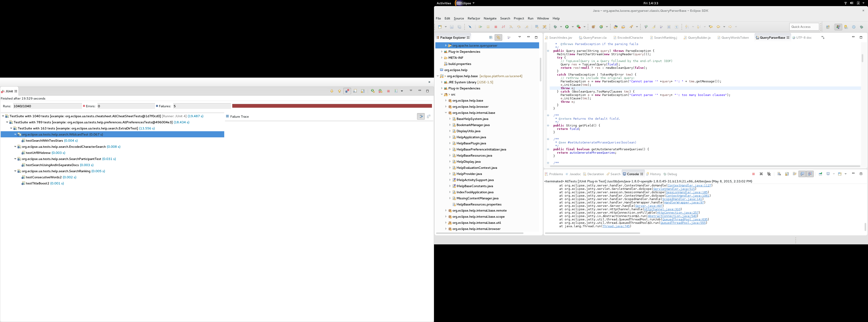The image size is (868, 322).
Task: Click the Open Type toolbar icon
Action: (x=616, y=27)
